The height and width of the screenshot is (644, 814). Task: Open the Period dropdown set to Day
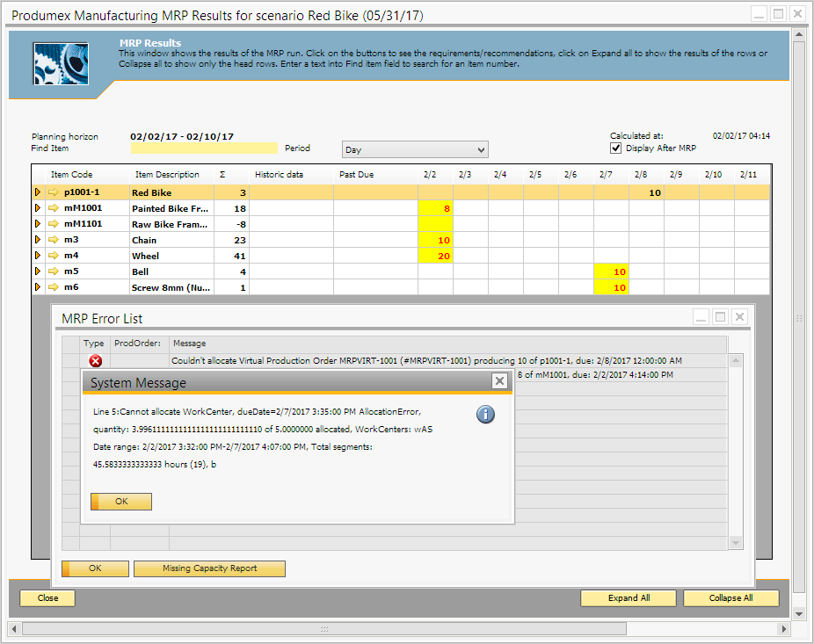415,149
